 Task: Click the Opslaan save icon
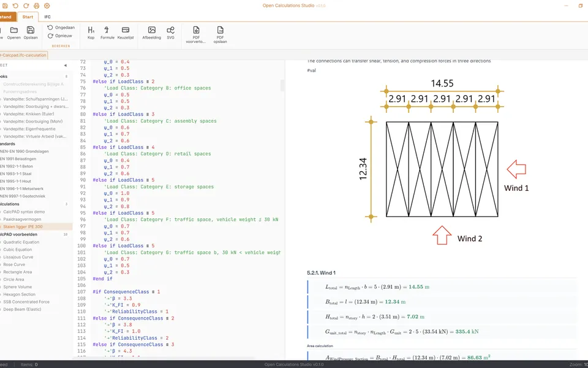point(31,30)
